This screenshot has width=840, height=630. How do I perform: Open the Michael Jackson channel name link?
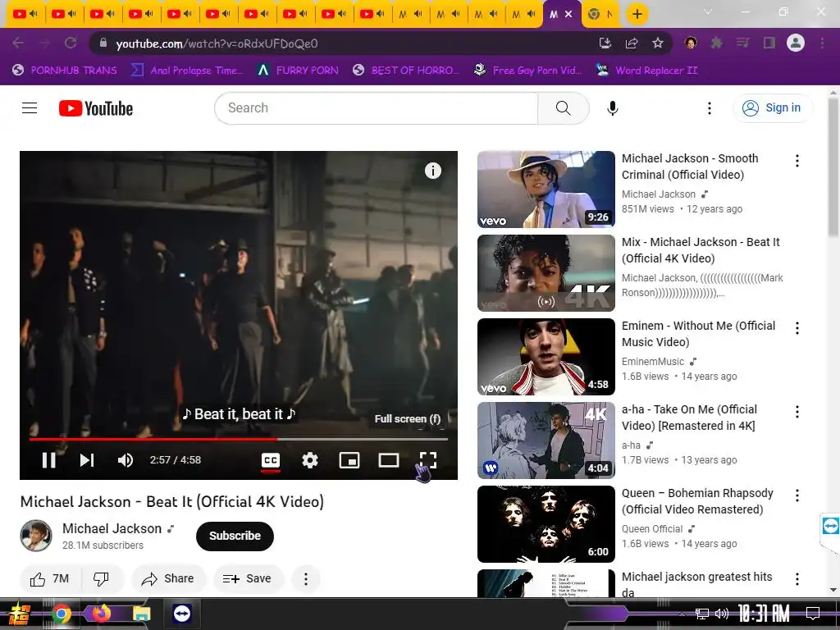pyautogui.click(x=112, y=529)
